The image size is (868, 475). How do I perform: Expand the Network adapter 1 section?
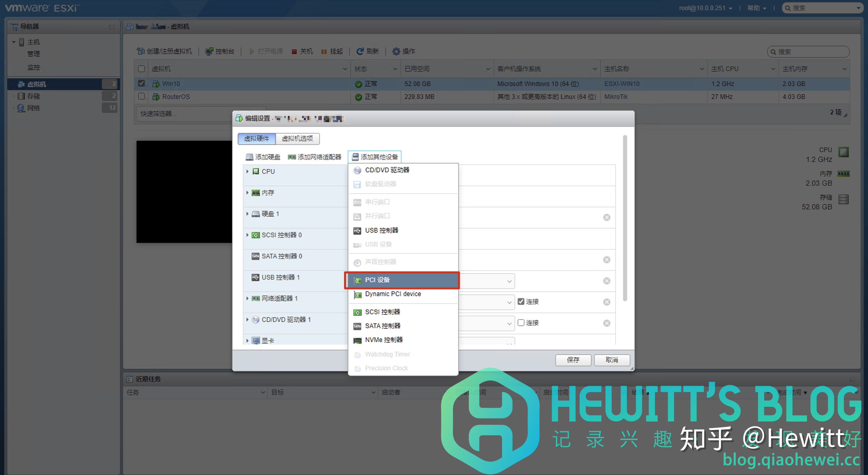click(x=247, y=298)
